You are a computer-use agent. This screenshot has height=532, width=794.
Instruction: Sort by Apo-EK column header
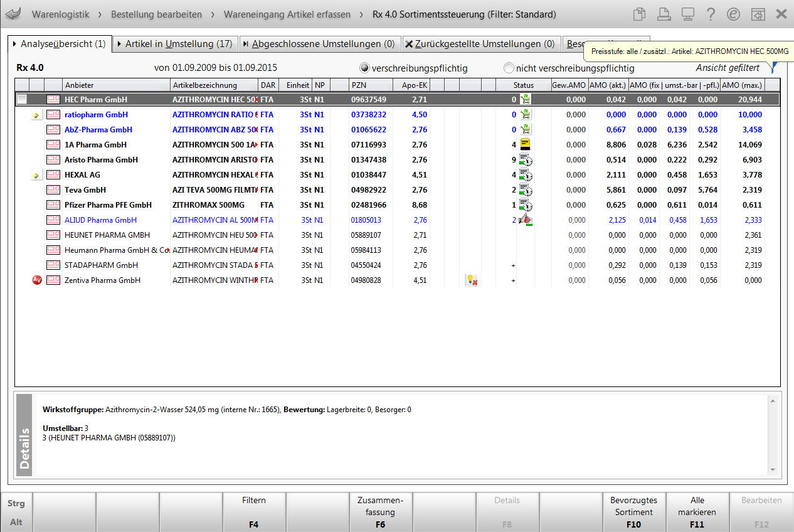point(411,85)
